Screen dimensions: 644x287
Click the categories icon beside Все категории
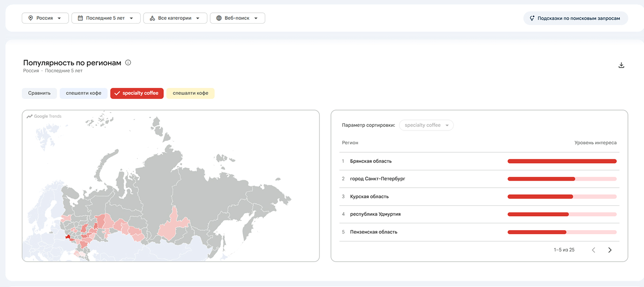(x=152, y=18)
